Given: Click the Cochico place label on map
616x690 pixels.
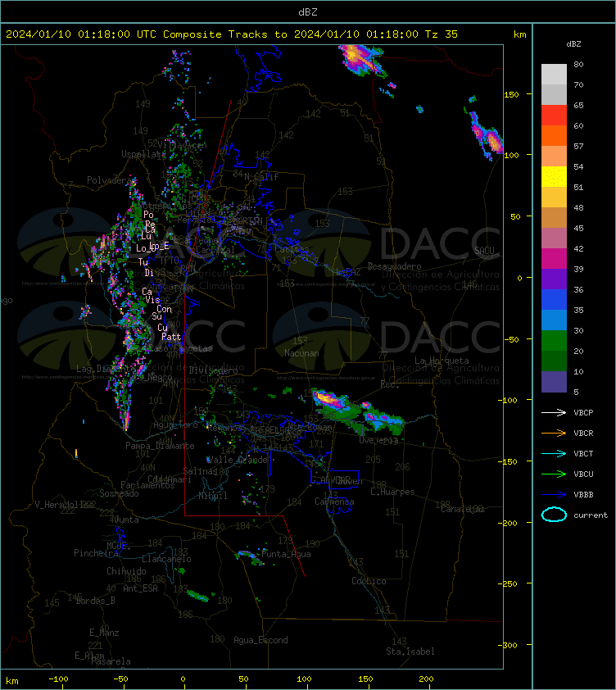Looking at the screenshot, I should 369,581.
